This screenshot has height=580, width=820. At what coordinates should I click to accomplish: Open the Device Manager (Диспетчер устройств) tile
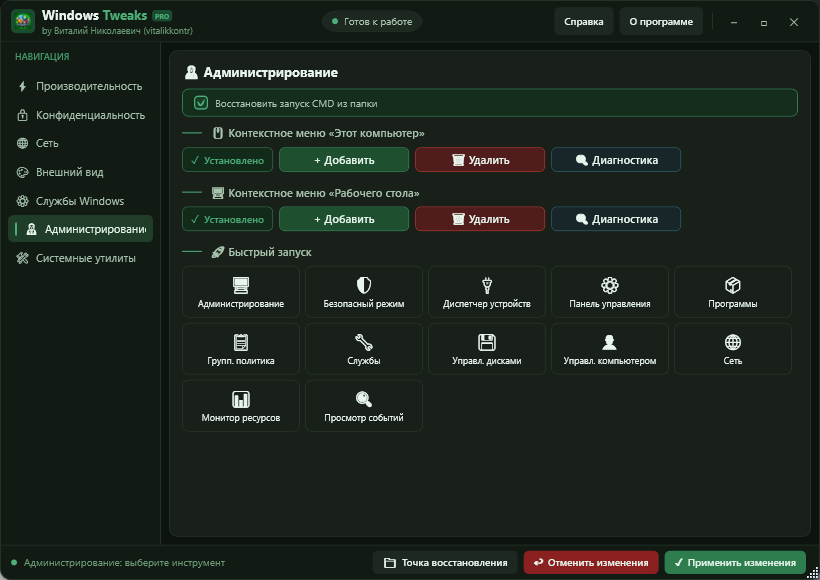coord(486,292)
